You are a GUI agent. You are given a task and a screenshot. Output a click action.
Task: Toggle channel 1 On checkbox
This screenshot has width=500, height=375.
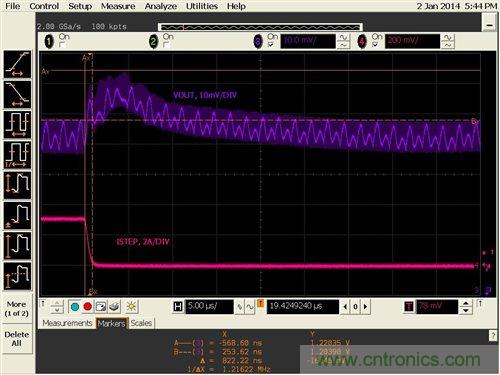[62, 44]
